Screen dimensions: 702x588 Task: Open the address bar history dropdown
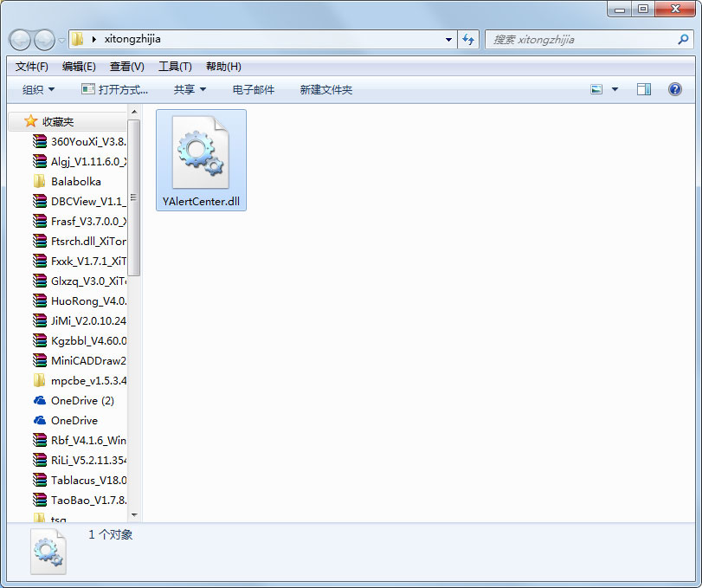click(x=448, y=40)
